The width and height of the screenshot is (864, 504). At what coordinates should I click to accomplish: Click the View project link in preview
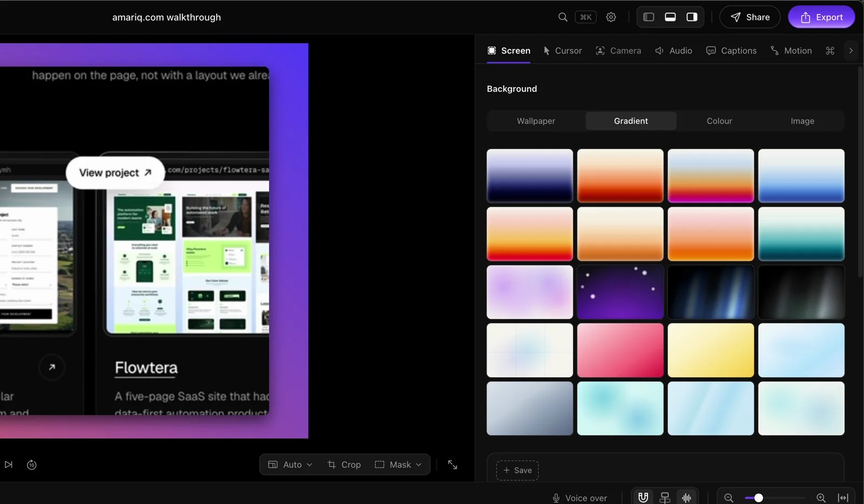pos(115,173)
